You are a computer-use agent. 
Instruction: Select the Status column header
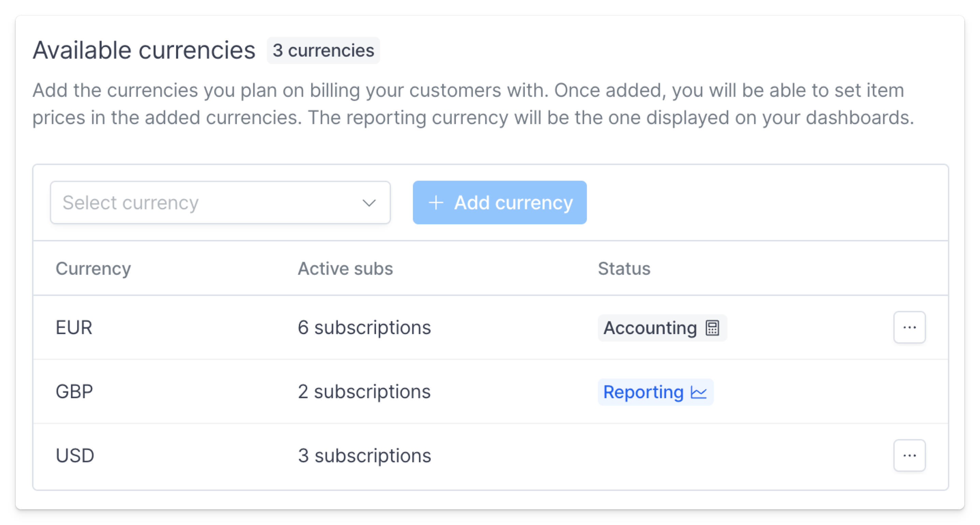624,268
